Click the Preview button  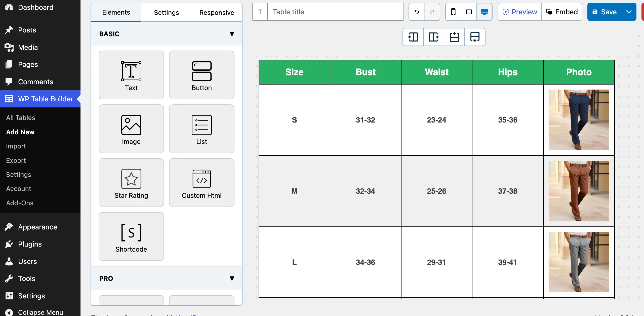click(519, 12)
